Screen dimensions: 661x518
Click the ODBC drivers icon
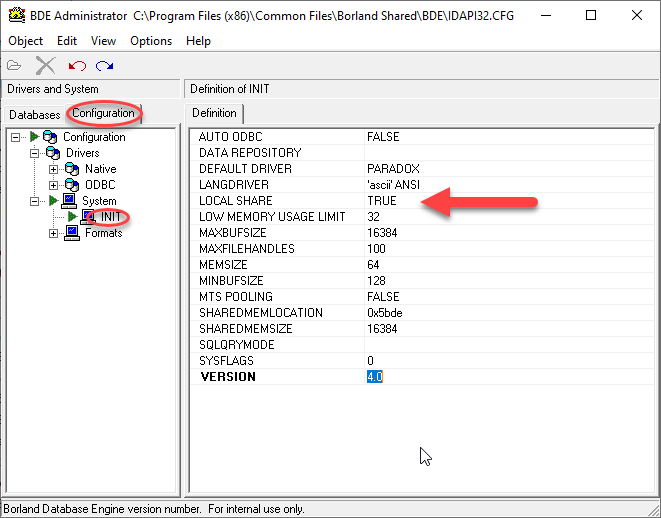point(72,185)
